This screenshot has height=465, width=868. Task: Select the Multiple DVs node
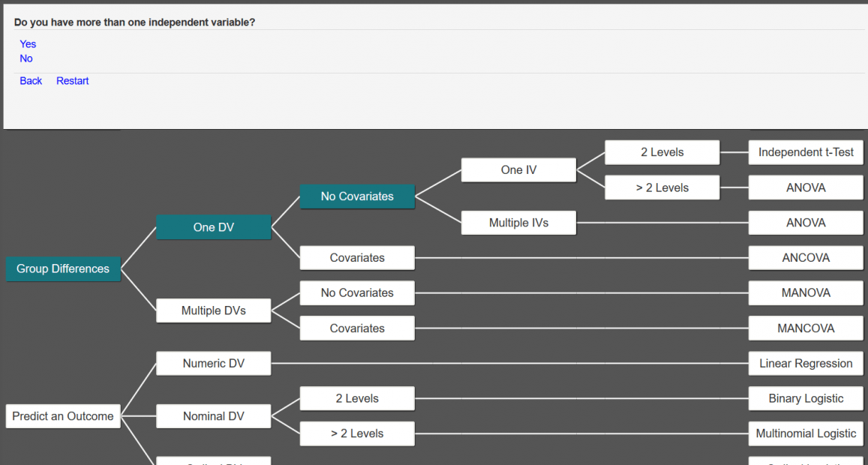point(213,310)
